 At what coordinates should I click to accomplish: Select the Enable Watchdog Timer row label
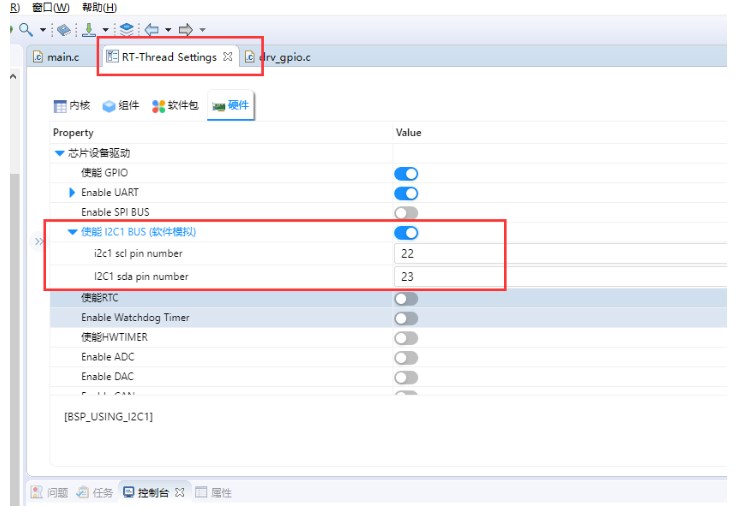tap(136, 317)
